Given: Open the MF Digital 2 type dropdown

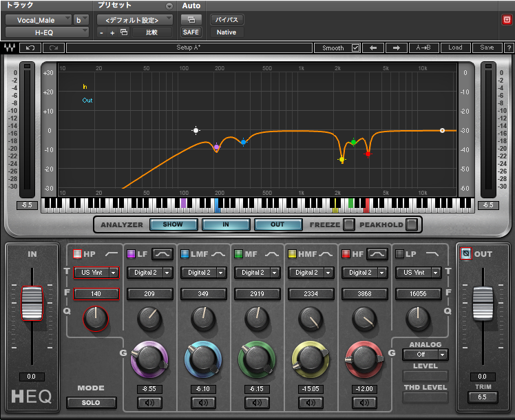Looking at the screenshot, I should click(257, 273).
